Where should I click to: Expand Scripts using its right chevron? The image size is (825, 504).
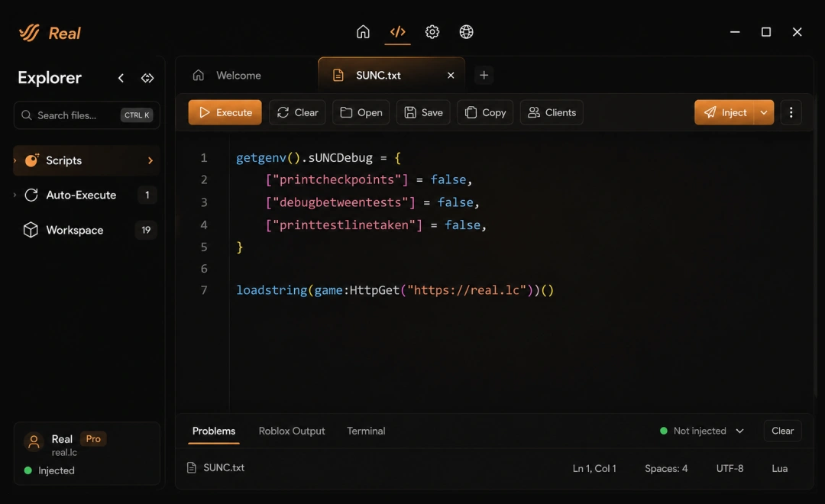tap(150, 160)
